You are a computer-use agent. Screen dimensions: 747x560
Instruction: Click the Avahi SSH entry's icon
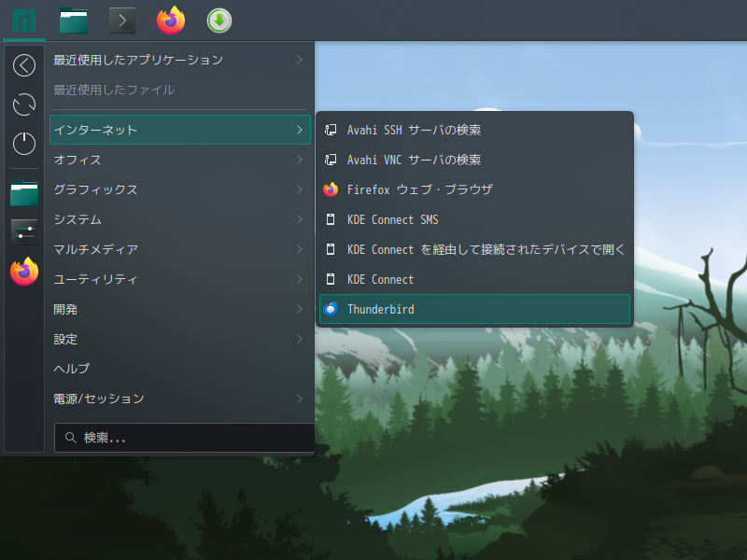pyautogui.click(x=331, y=130)
